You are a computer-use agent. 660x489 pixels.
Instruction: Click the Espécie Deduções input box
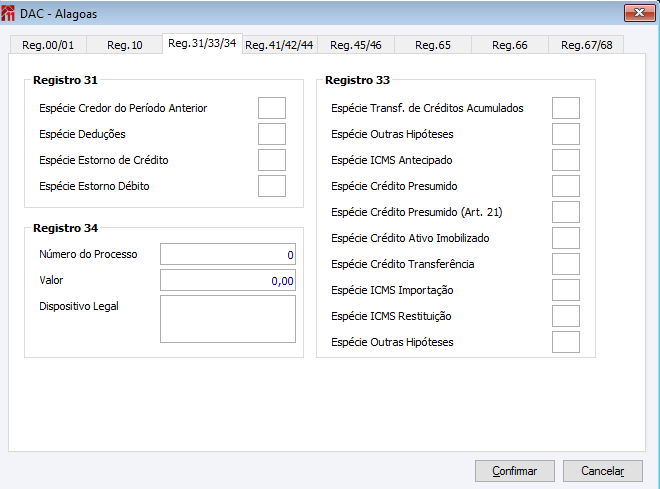[272, 134]
